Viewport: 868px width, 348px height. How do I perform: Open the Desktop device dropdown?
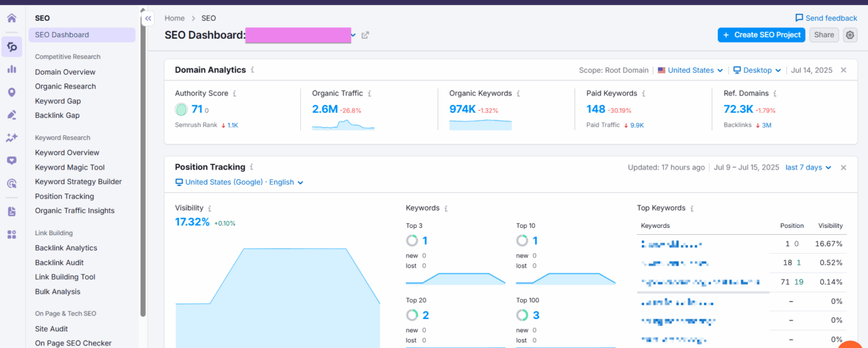coord(757,70)
